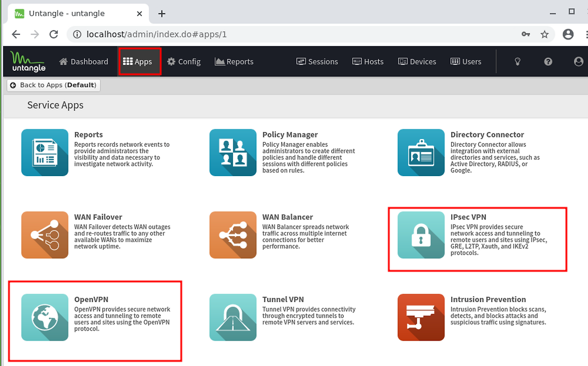Click the WAN Failover title text
Screen dimensions: 588x366
coord(98,217)
